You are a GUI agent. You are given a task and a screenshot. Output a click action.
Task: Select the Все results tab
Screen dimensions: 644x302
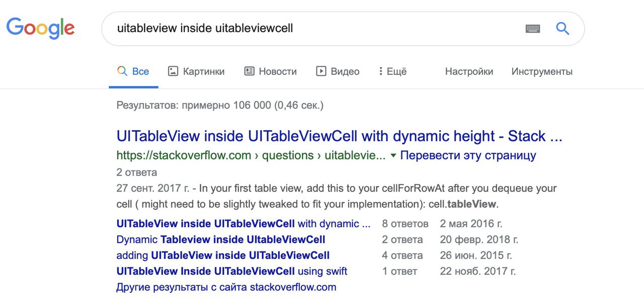[x=133, y=71]
